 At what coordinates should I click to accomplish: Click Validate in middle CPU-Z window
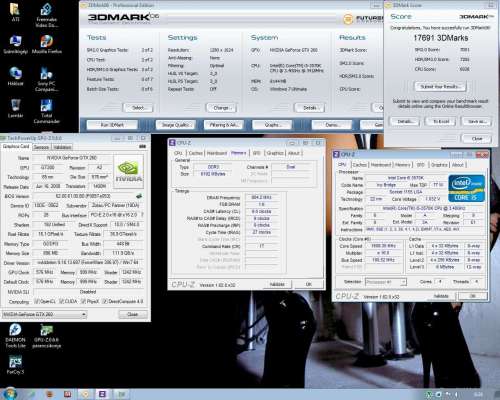(277, 284)
